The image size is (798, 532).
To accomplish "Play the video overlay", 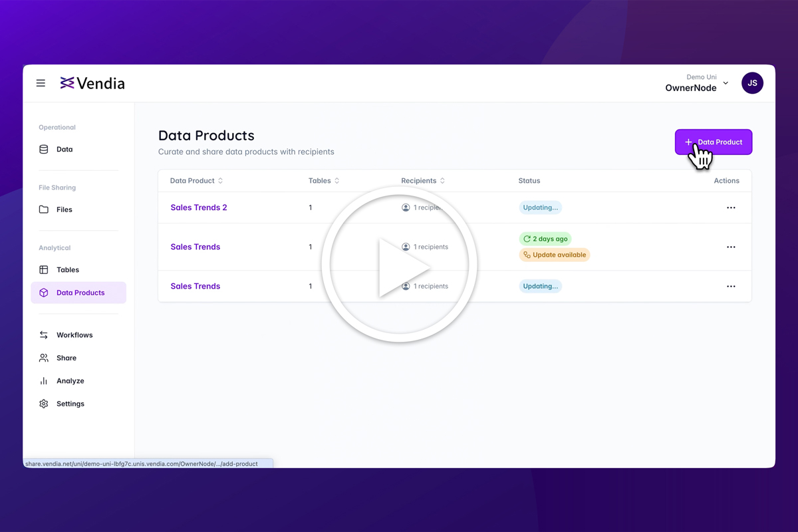I will pos(399,265).
